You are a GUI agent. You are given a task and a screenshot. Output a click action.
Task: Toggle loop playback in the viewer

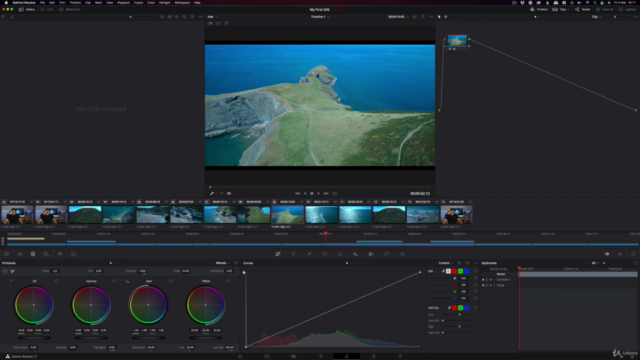tap(335, 193)
